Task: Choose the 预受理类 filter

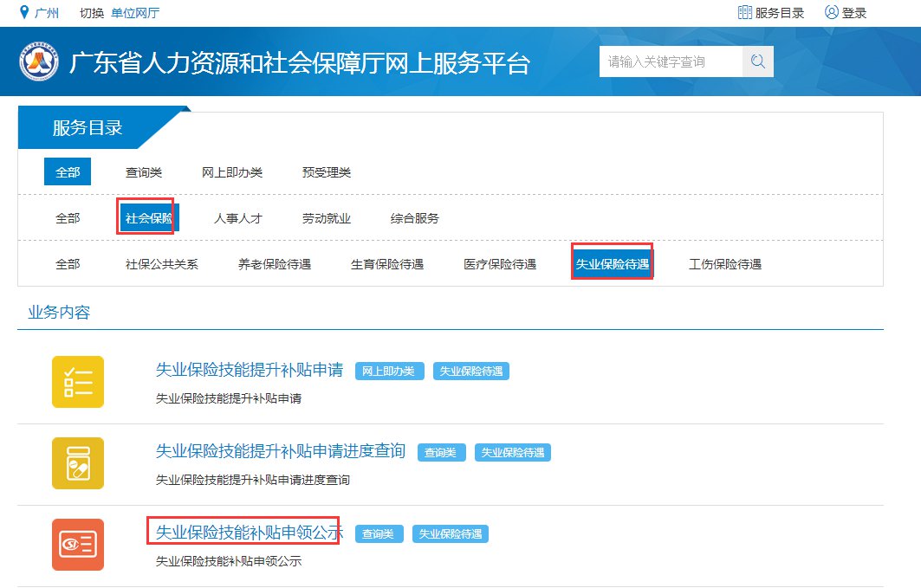Action: pos(327,172)
